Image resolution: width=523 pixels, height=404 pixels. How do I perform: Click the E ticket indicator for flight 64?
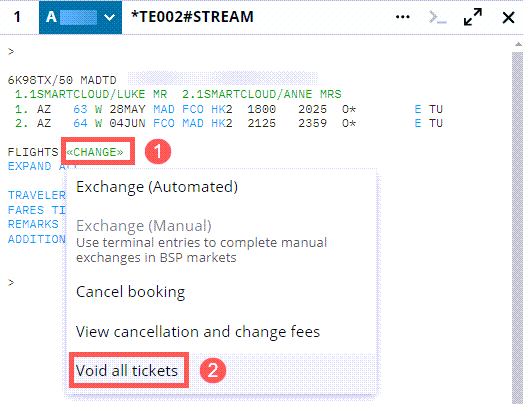point(418,123)
